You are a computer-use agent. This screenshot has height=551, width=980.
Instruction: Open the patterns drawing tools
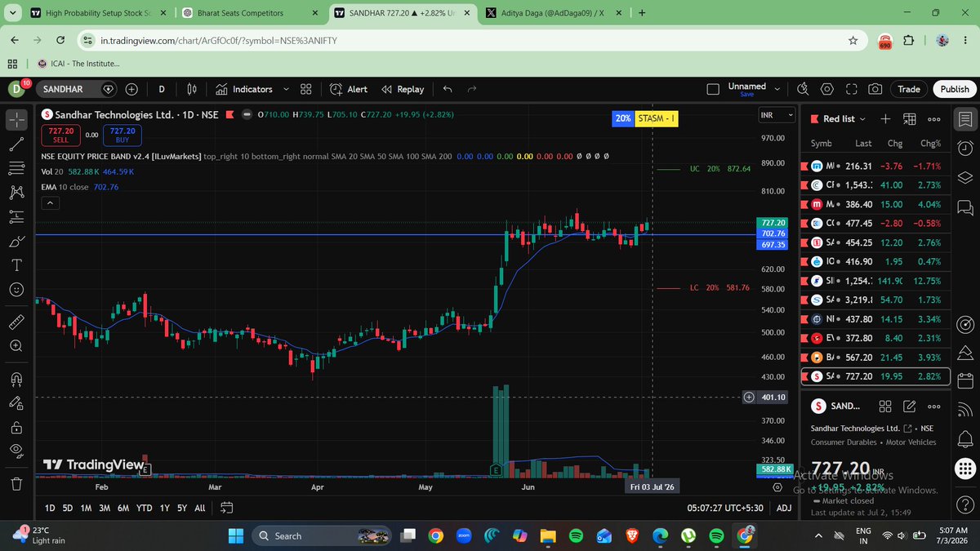point(16,193)
